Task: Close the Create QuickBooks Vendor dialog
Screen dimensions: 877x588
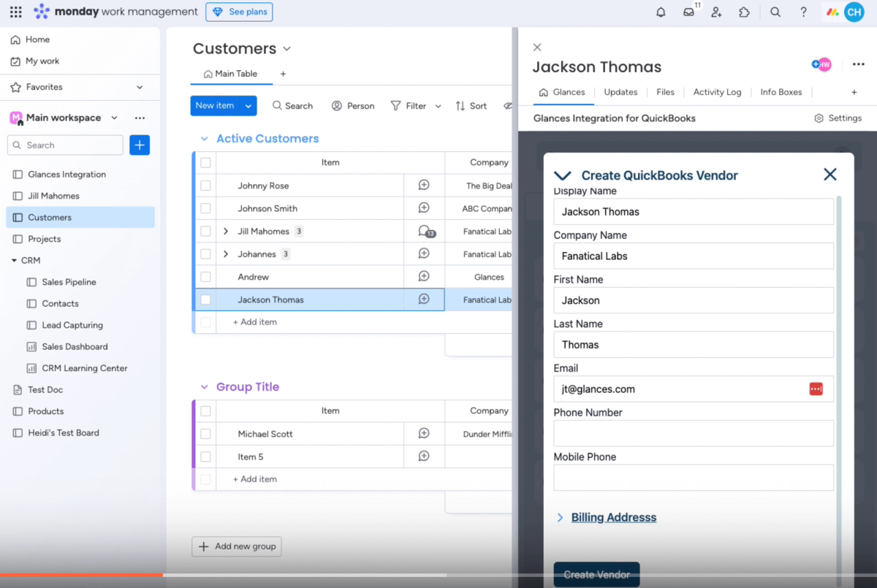Action: (x=829, y=174)
